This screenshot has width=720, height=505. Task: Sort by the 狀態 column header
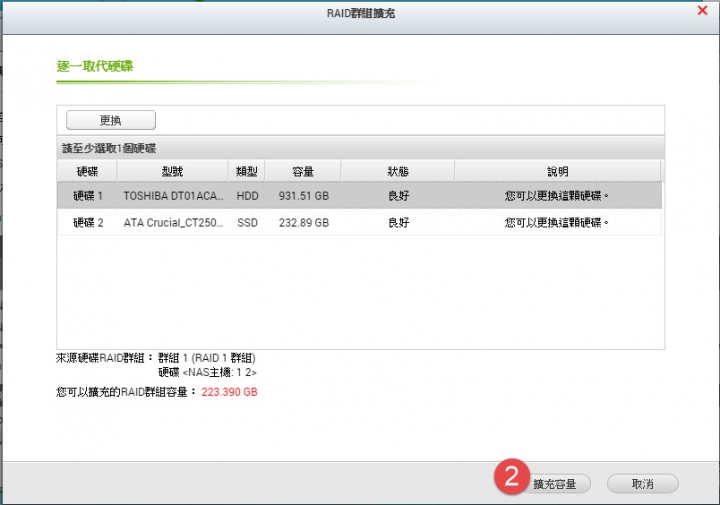(398, 171)
